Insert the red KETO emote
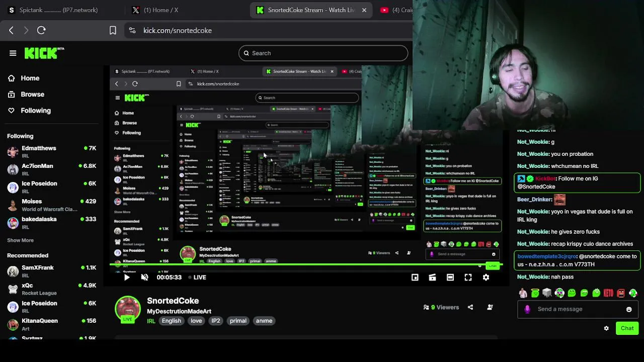This screenshot has width=644, height=362. pyautogui.click(x=609, y=293)
